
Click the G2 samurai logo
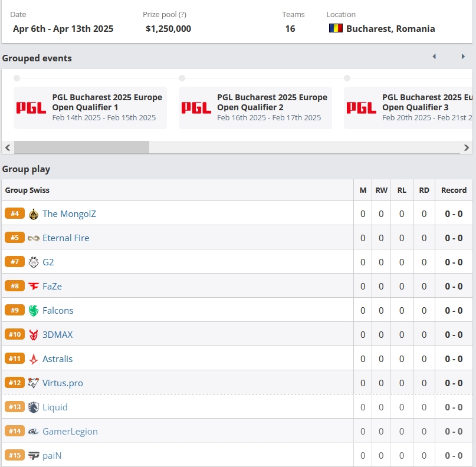click(x=34, y=262)
